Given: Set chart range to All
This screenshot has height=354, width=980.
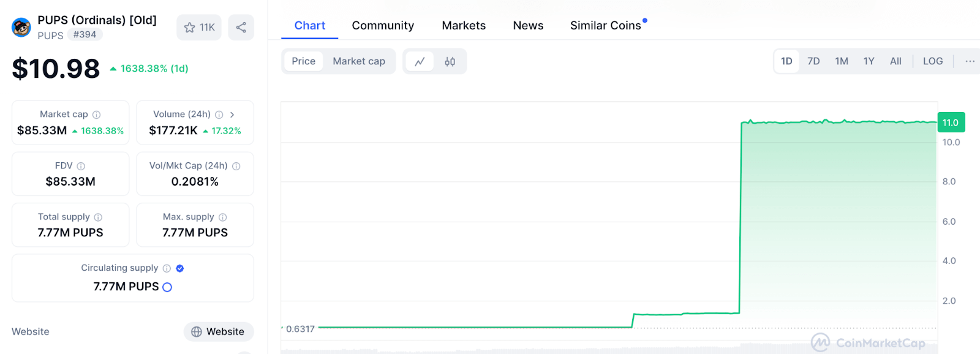Looking at the screenshot, I should [895, 61].
